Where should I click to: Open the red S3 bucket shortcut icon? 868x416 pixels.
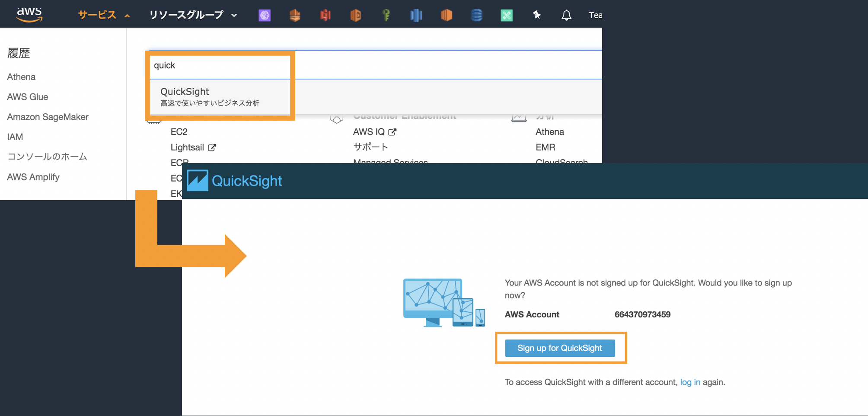click(325, 15)
